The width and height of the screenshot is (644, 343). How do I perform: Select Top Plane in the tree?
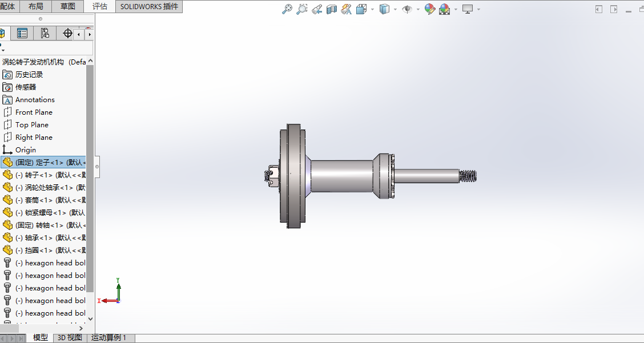tap(31, 125)
